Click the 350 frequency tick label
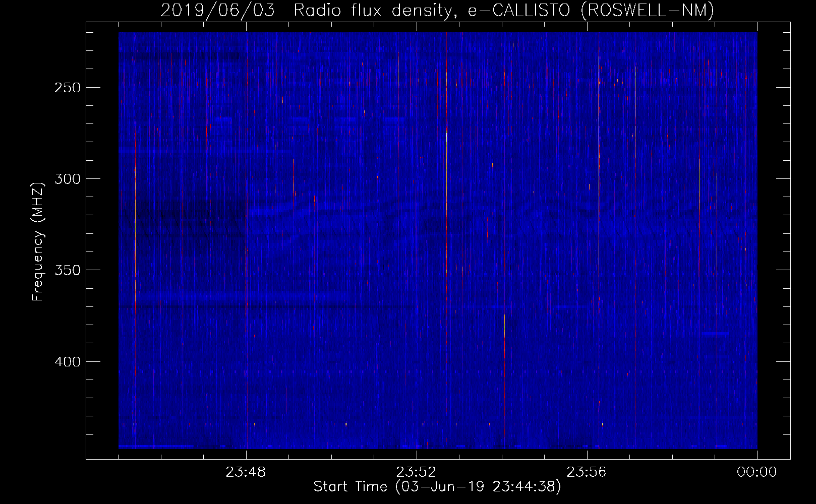Image resolution: width=816 pixels, height=504 pixels. 68,270
